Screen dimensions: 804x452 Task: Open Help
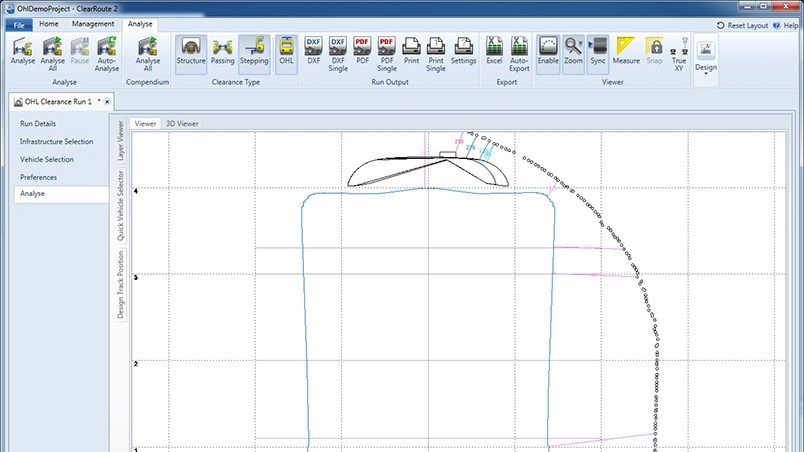(x=786, y=25)
